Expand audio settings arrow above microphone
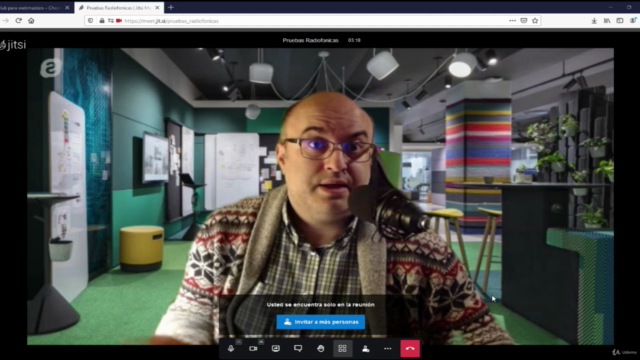The width and height of the screenshot is (640, 360). click(x=239, y=342)
